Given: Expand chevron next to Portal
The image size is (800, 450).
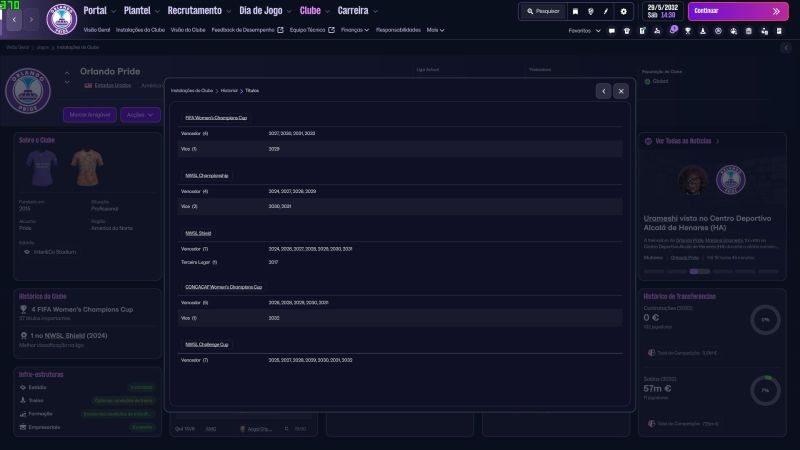Looking at the screenshot, I should pyautogui.click(x=113, y=11).
